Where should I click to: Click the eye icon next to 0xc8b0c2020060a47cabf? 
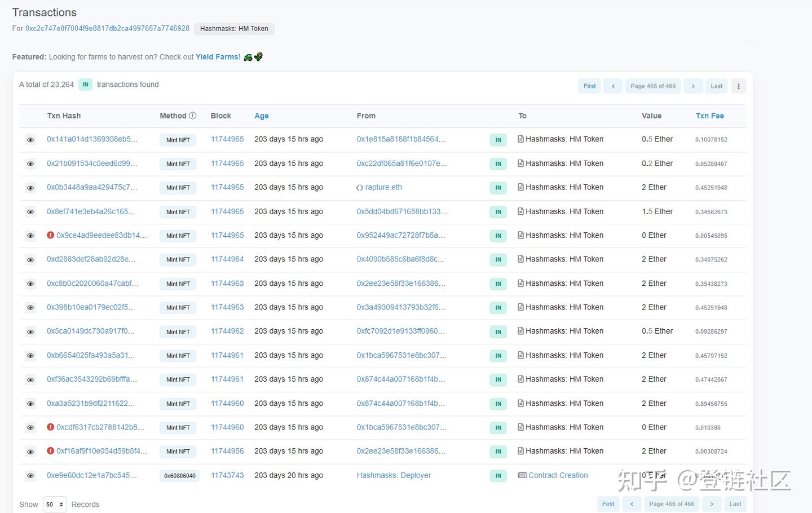click(x=30, y=284)
